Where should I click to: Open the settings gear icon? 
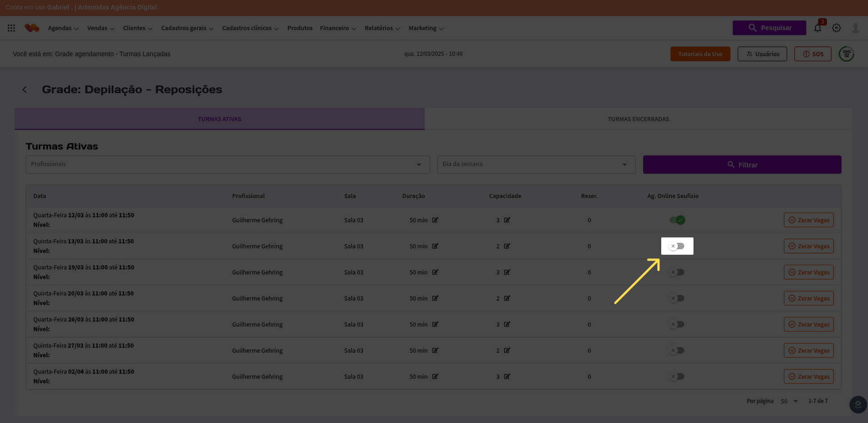pos(836,28)
